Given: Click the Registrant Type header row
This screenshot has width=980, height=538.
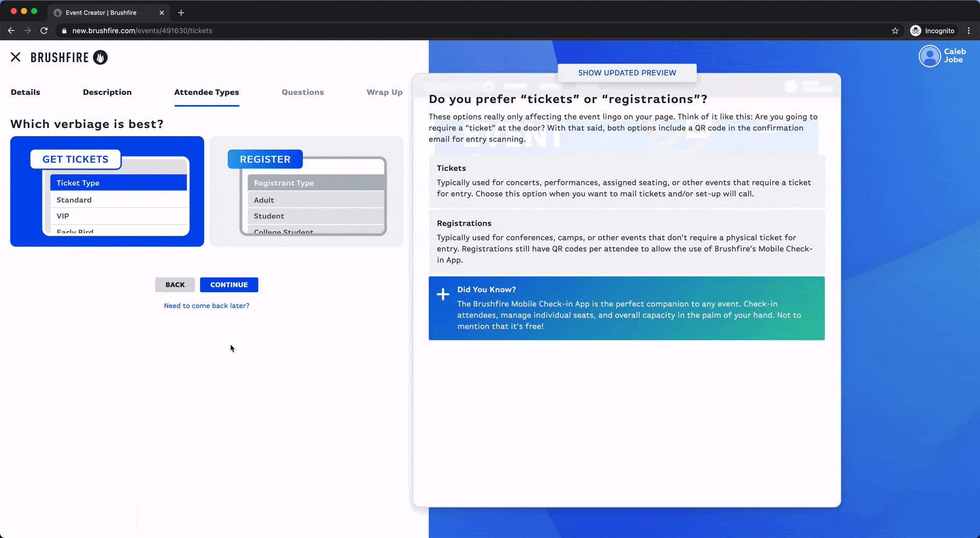Looking at the screenshot, I should 316,183.
